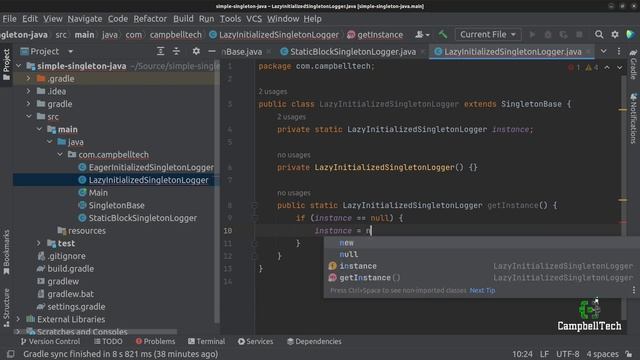Toggle the Notifications side tool window
The image size is (640, 360).
pos(633,118)
